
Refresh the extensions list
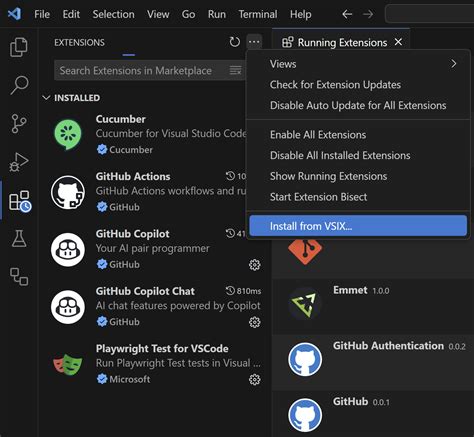(235, 42)
